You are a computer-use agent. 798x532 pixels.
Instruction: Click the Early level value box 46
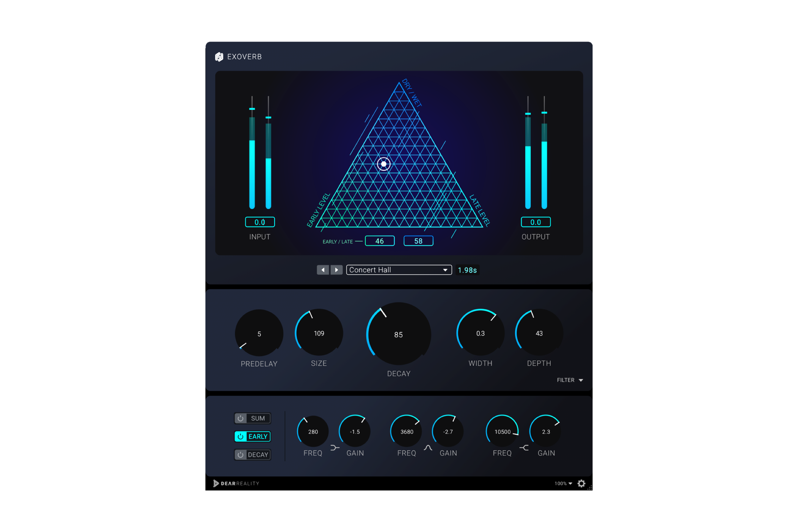tap(379, 241)
